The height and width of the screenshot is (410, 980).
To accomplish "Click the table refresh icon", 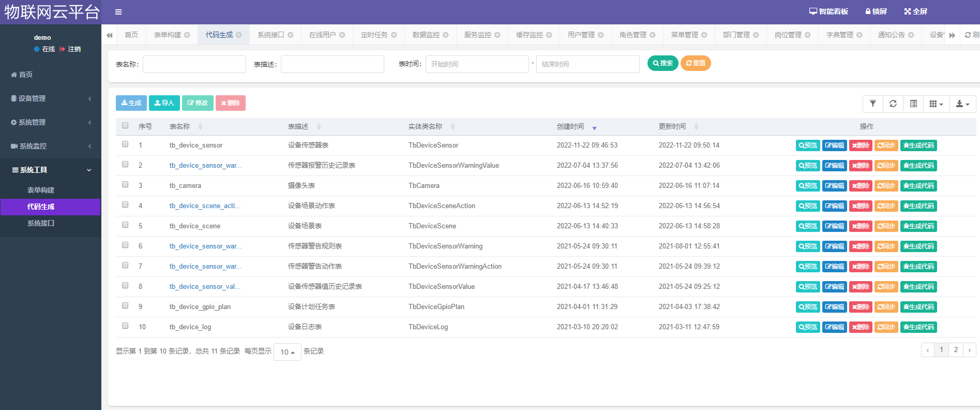I will click(x=893, y=104).
